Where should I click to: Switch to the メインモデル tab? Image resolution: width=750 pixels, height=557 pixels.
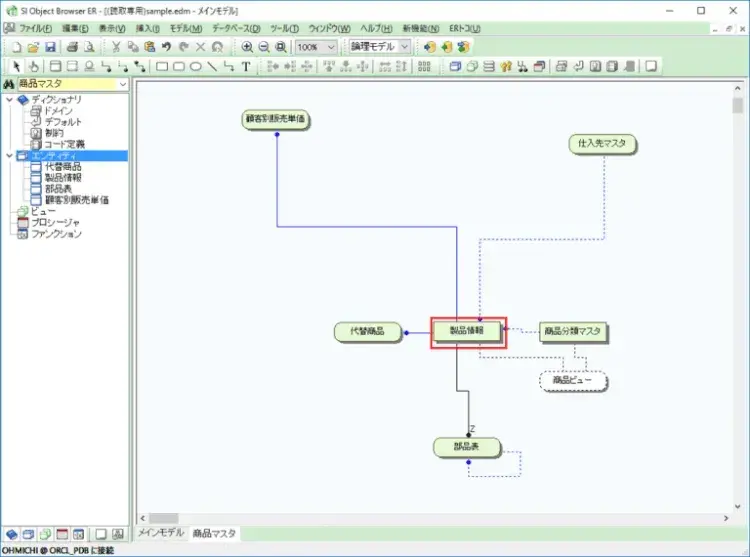point(161,533)
